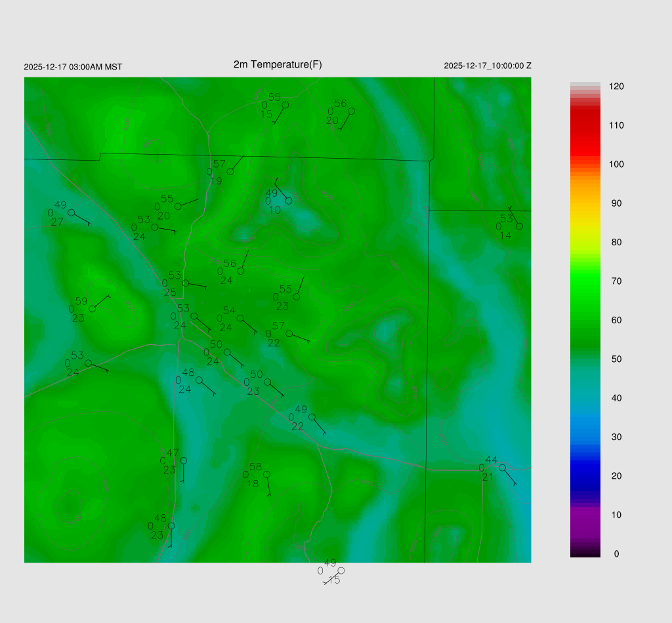Click the 2m Temperature(F) title

[x=278, y=64]
